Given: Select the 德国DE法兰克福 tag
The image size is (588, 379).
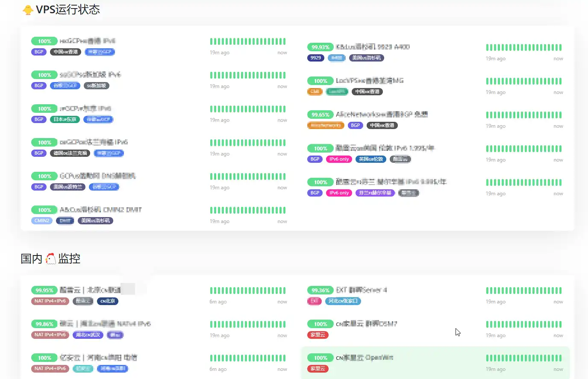Looking at the screenshot, I should pyautogui.click(x=70, y=153).
